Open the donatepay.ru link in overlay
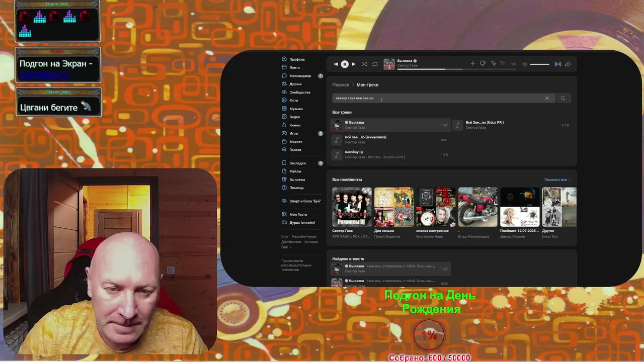Screen dimensions: 644x362 (x=45, y=74)
